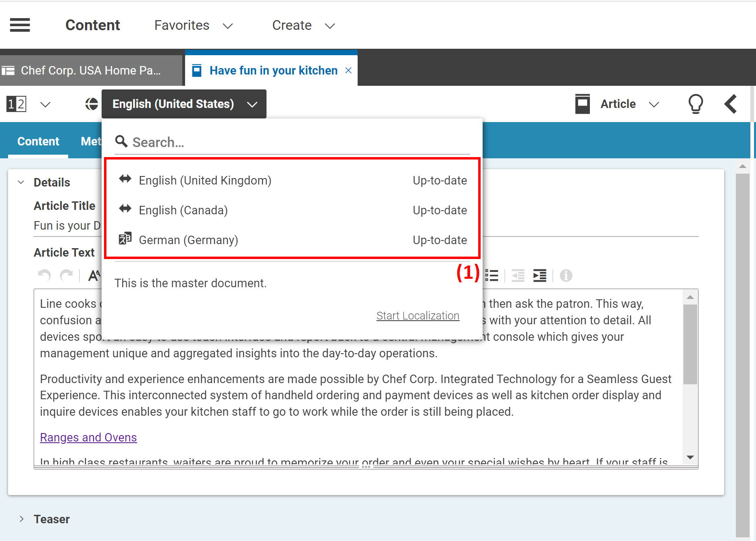The image size is (756, 541).
Task: Click the bulleted list icon
Action: [x=492, y=276]
